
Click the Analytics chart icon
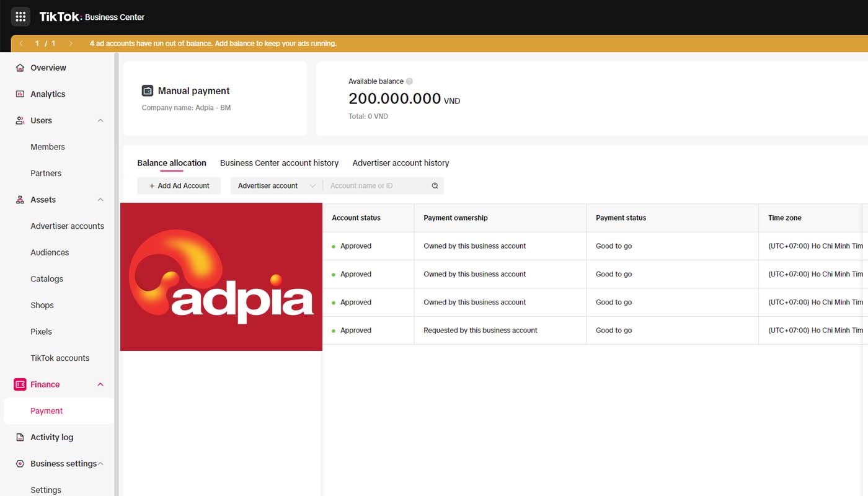(x=20, y=94)
